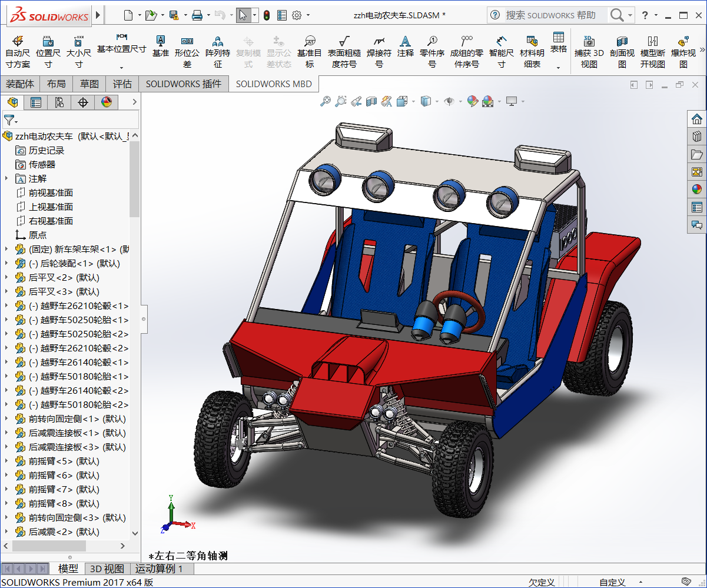Click the 自定义 status bar button
707x588 pixels.
(x=612, y=582)
